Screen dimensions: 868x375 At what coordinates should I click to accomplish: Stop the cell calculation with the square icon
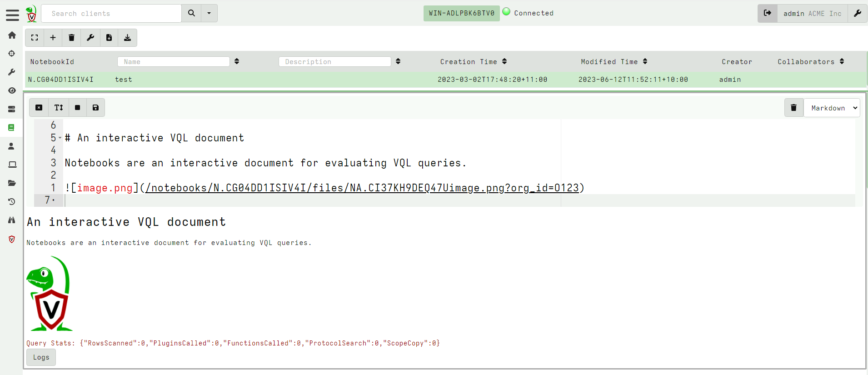(77, 108)
